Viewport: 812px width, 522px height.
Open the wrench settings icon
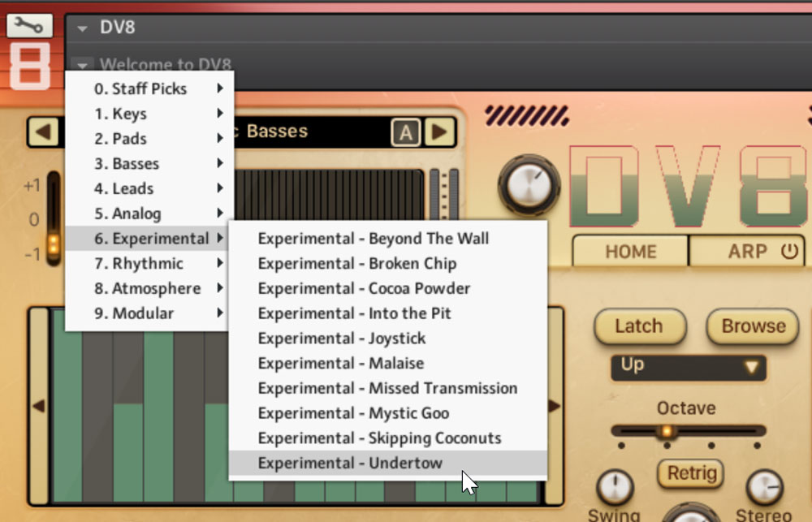tap(29, 25)
